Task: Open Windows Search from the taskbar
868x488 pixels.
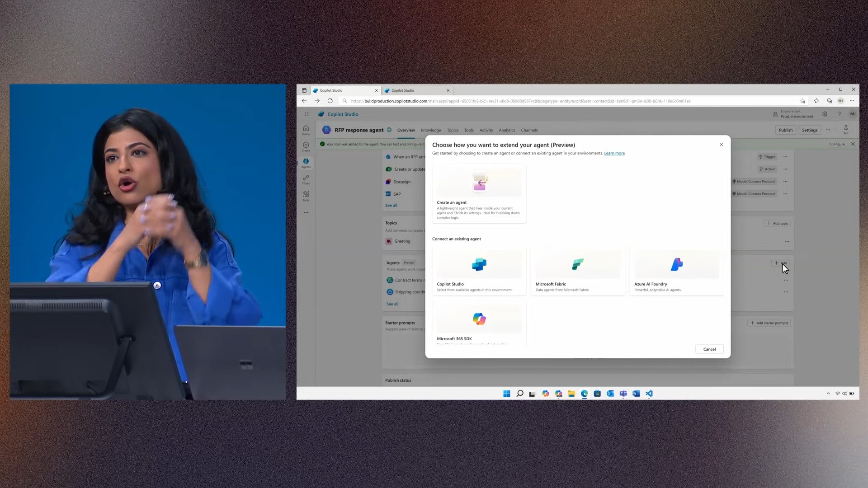Action: [x=520, y=394]
